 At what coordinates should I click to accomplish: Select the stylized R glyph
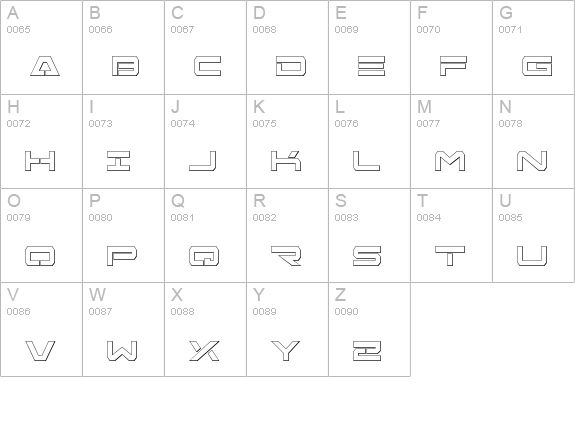(x=286, y=256)
